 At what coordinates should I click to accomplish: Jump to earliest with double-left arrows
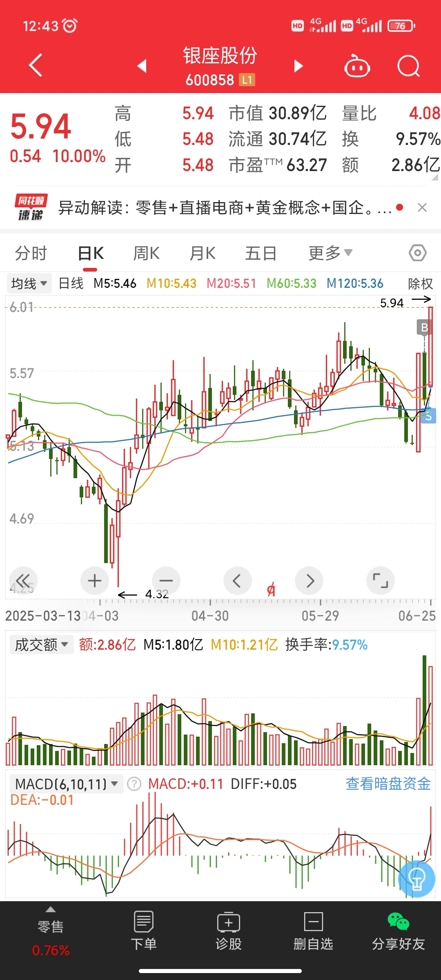click(x=23, y=581)
